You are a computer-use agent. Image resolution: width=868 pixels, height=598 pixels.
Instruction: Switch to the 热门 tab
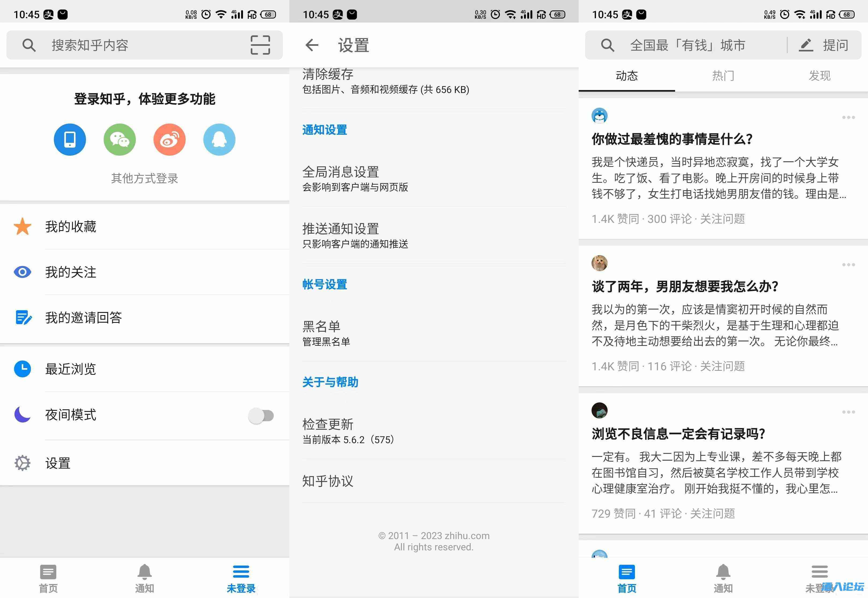tap(723, 76)
